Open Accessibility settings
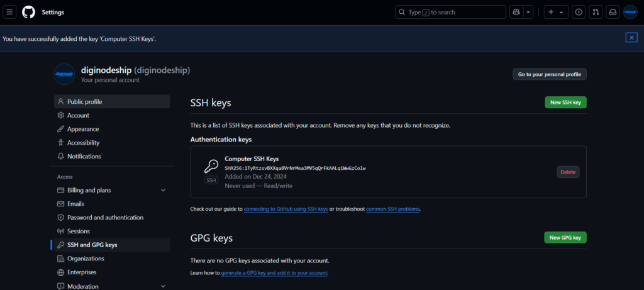Image resolution: width=644 pixels, height=290 pixels. click(x=112, y=143)
